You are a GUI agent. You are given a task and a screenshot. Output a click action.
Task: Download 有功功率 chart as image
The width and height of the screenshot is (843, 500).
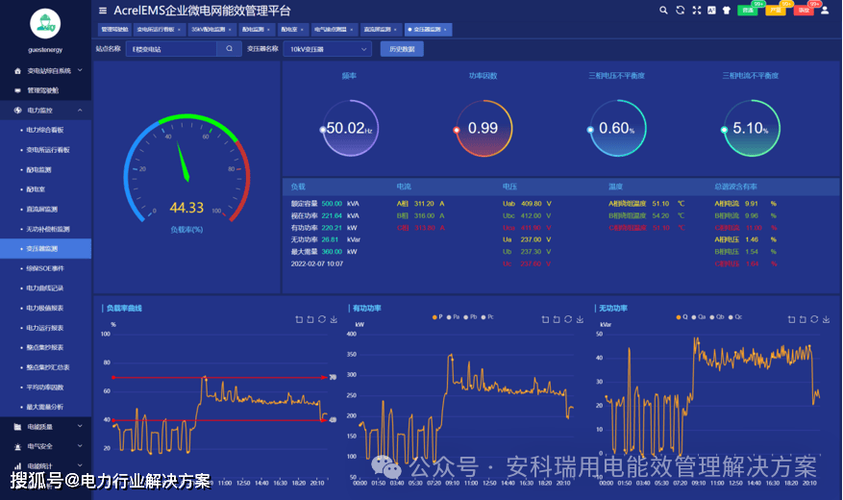click(580, 319)
